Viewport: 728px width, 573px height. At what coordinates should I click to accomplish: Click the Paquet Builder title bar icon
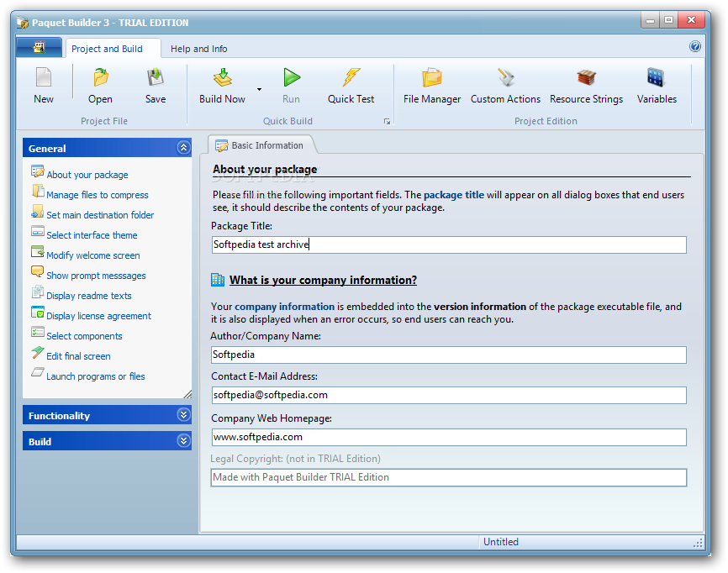coord(23,23)
